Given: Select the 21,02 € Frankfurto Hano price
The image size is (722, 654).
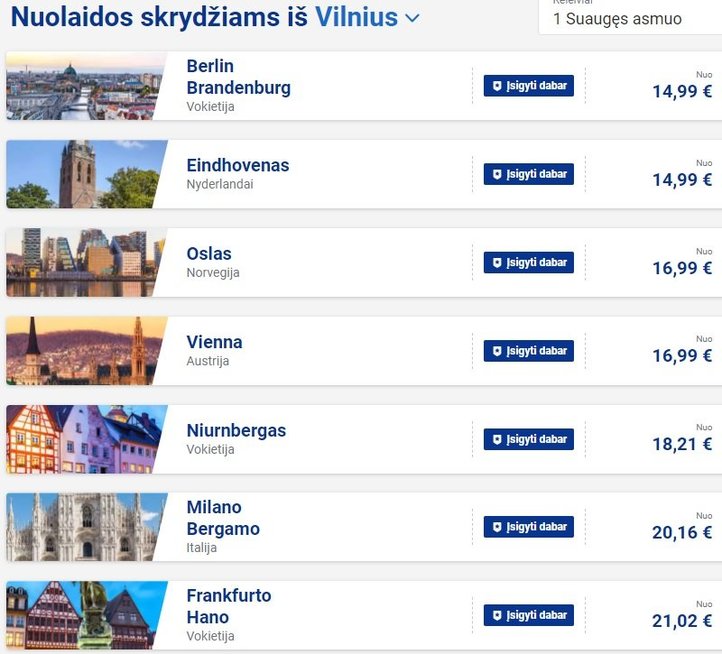Looking at the screenshot, I should pyautogui.click(x=682, y=621).
